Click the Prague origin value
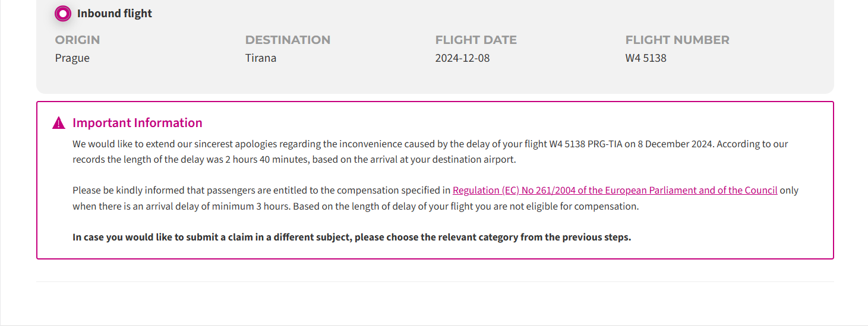 (x=72, y=58)
